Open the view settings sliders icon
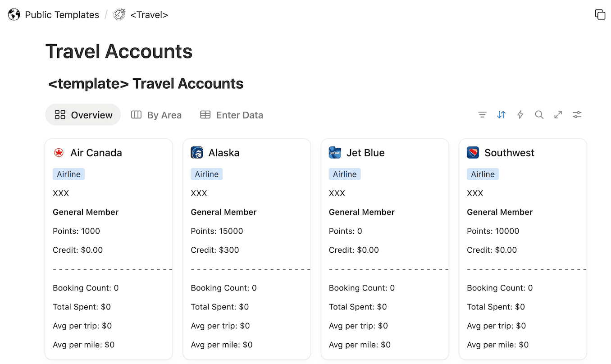 point(577,115)
